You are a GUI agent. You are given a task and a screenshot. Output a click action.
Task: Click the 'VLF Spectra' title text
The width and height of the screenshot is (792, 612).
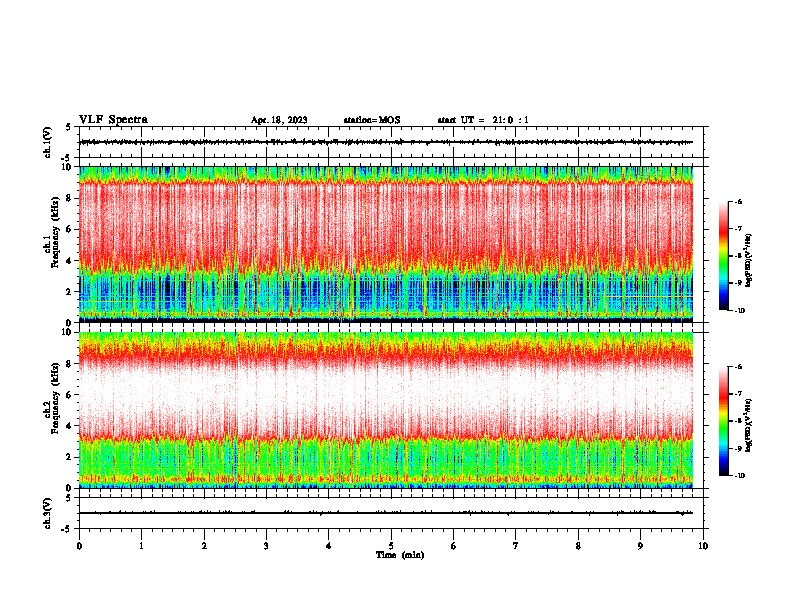click(113, 120)
